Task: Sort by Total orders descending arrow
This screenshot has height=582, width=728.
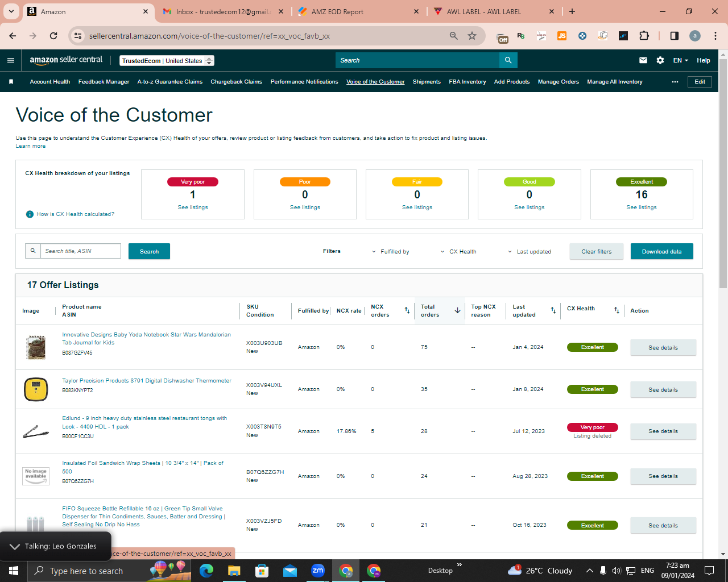Action: (457, 310)
